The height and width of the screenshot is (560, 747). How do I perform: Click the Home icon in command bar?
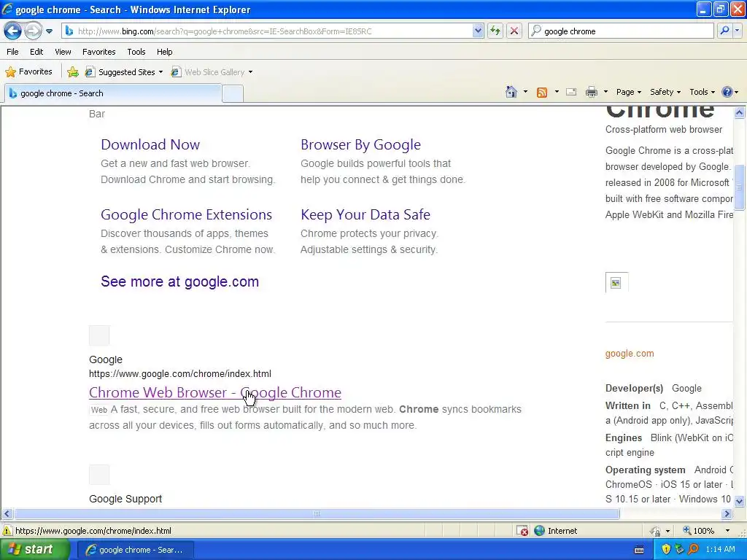click(x=511, y=92)
